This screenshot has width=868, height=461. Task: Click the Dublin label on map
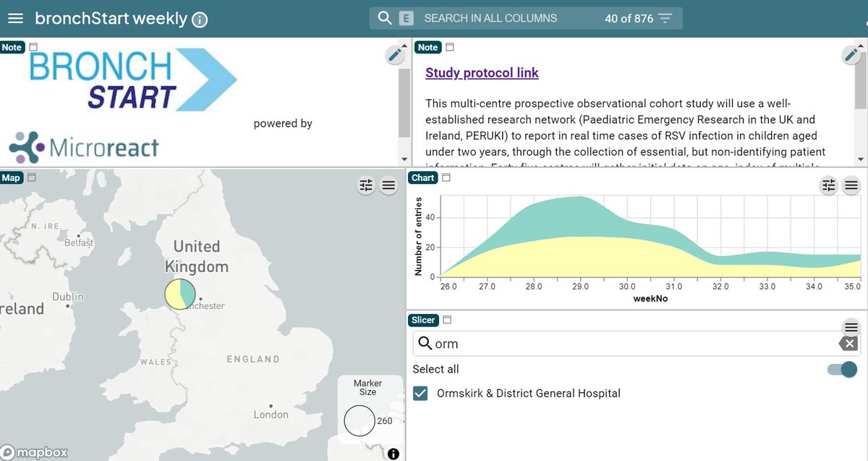[x=68, y=297]
